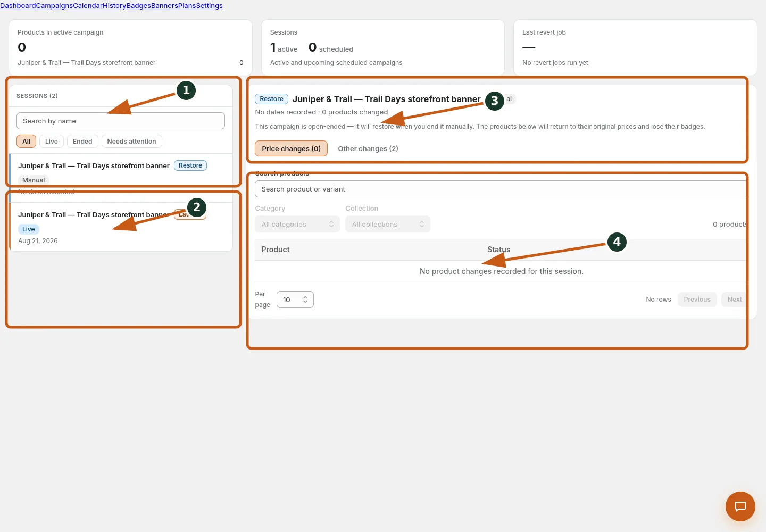Open the Settings nav link

click(209, 6)
